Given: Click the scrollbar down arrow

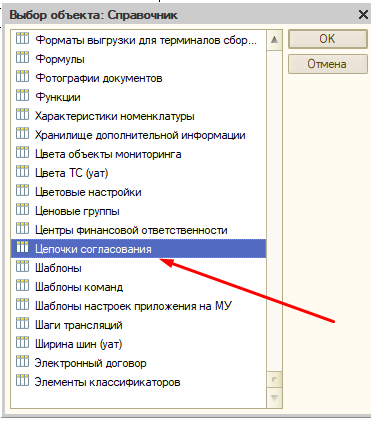Looking at the screenshot, I should [x=274, y=398].
